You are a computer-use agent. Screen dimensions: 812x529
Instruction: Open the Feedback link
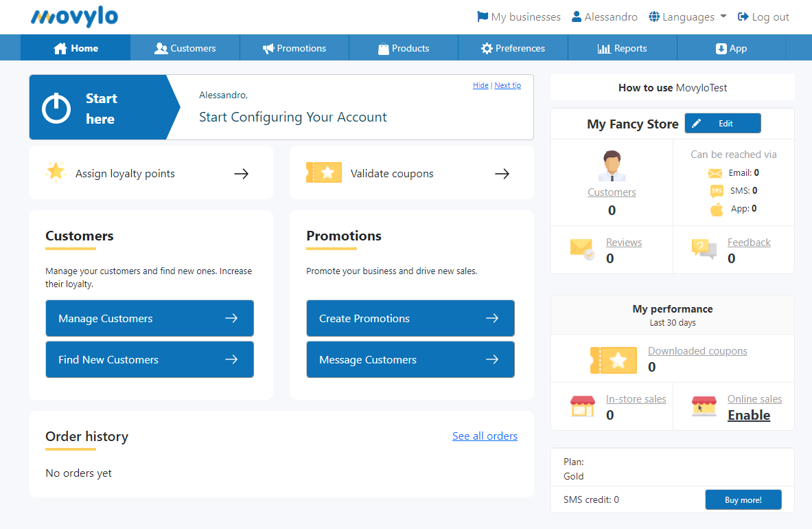[749, 243]
